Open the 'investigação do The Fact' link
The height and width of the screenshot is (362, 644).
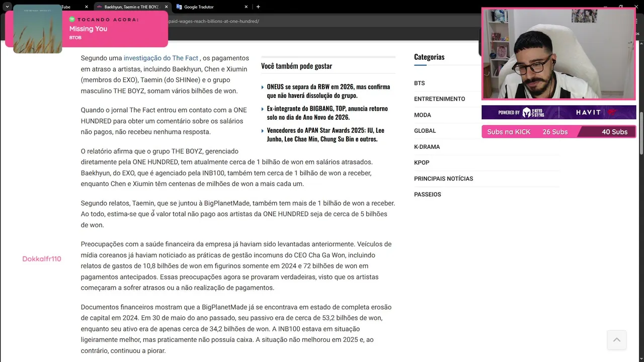tap(161, 58)
